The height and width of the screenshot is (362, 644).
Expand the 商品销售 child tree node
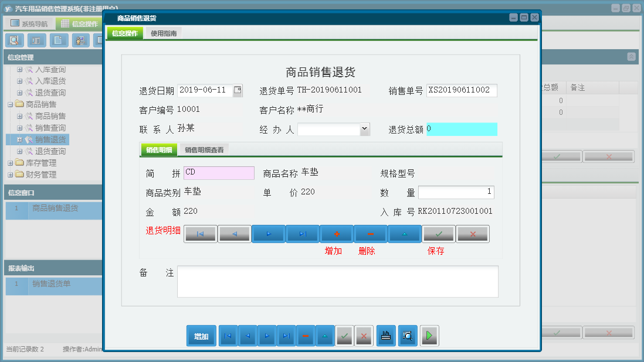20,117
